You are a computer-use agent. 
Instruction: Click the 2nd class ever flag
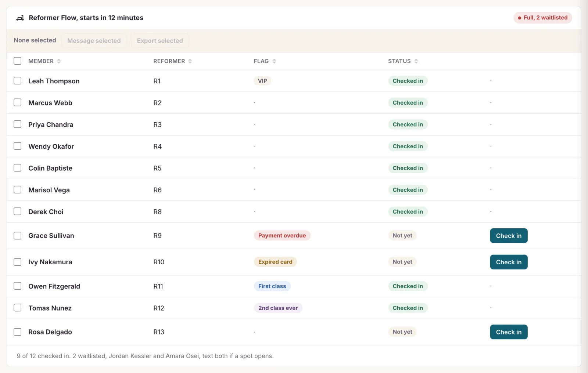point(278,308)
